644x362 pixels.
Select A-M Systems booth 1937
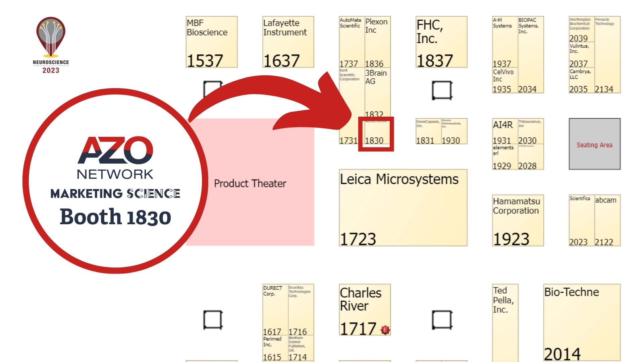[x=505, y=42]
